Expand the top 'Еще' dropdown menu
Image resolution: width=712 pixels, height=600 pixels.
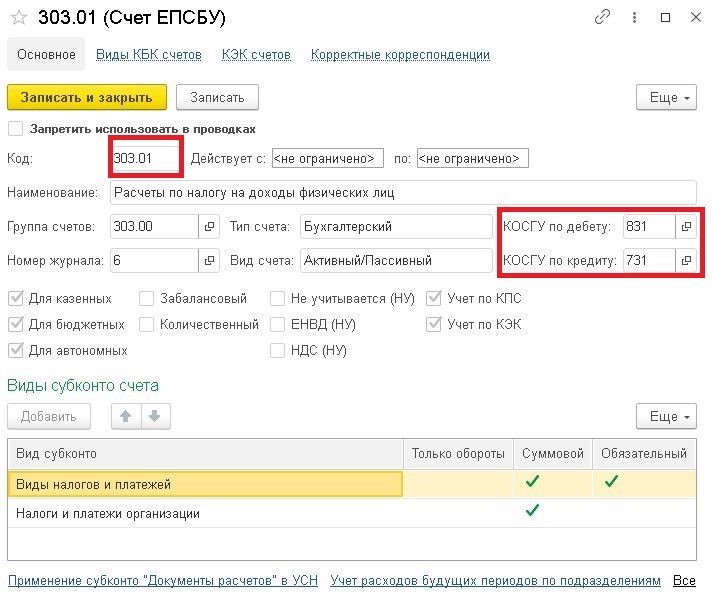coord(666,97)
